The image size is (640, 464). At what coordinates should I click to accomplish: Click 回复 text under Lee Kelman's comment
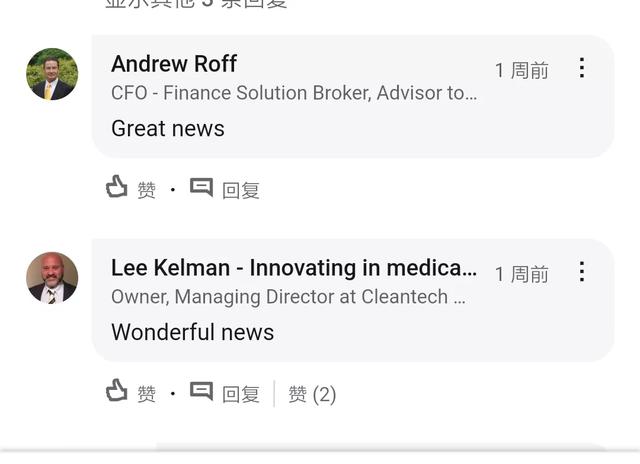(x=241, y=394)
